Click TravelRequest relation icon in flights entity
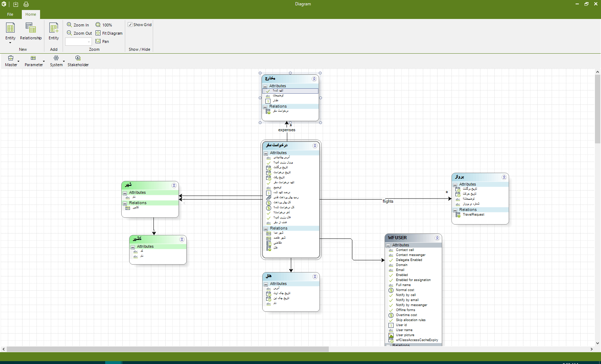This screenshot has width=601, height=364. tap(458, 215)
